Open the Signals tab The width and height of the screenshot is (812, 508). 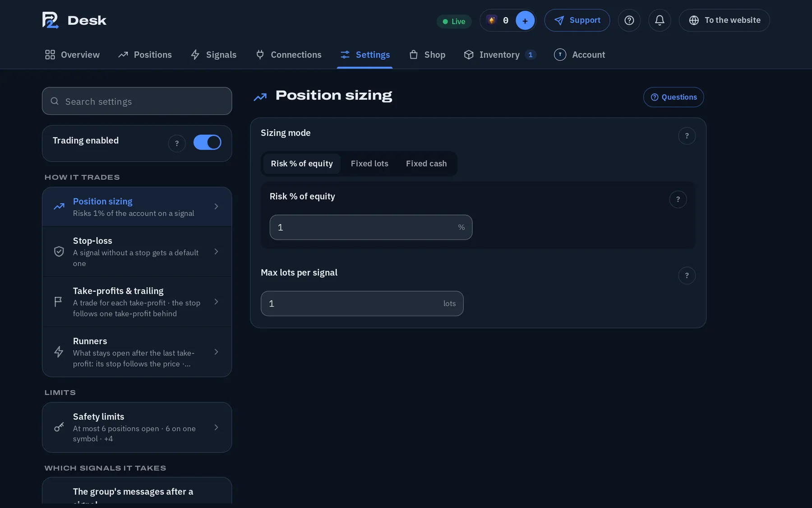(x=213, y=55)
